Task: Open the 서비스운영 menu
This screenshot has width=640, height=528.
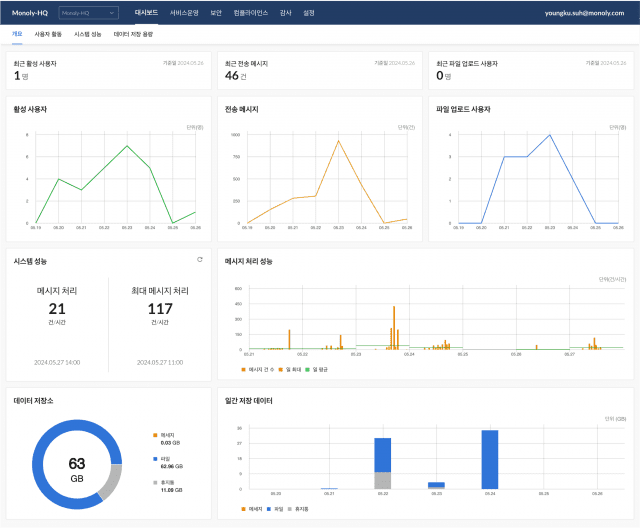Action: tap(183, 12)
